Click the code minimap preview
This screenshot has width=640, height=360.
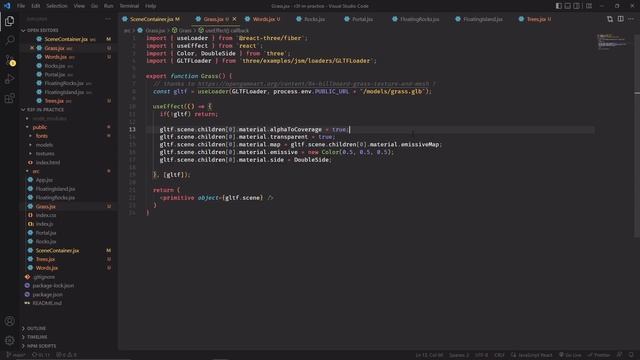coord(612,42)
